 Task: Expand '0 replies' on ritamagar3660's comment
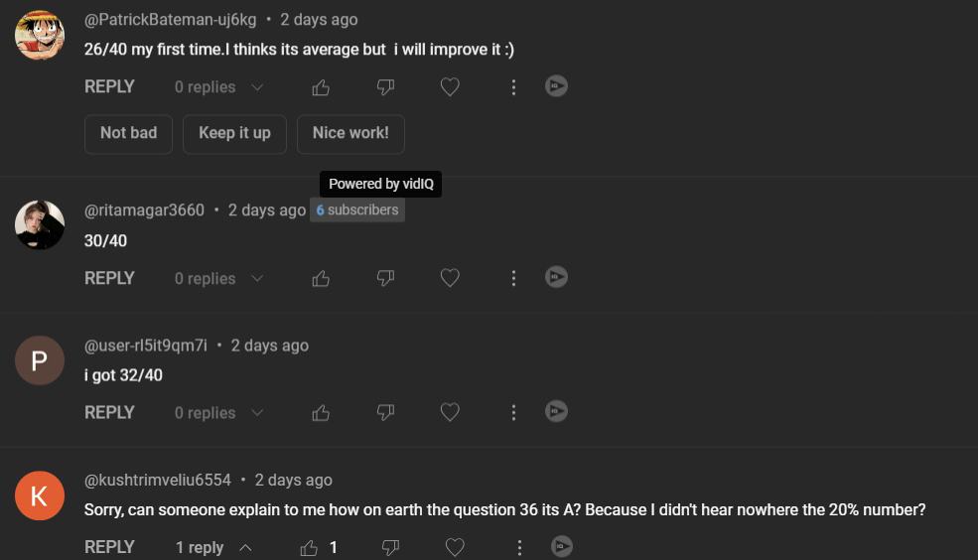(218, 279)
